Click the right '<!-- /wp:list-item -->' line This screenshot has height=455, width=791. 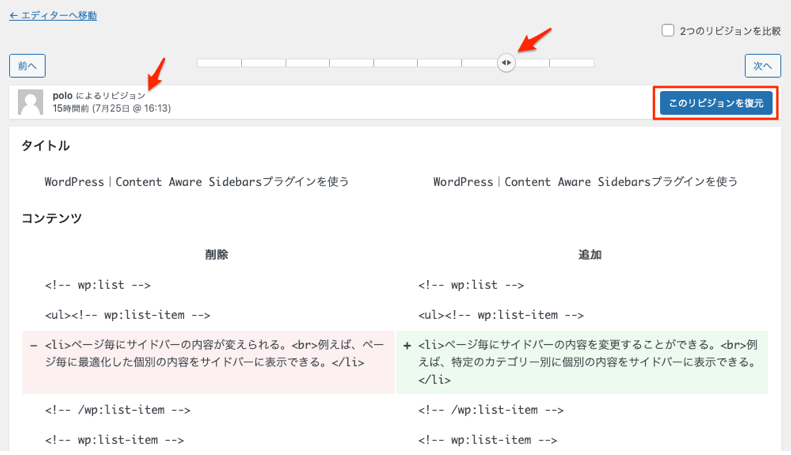[491, 410]
